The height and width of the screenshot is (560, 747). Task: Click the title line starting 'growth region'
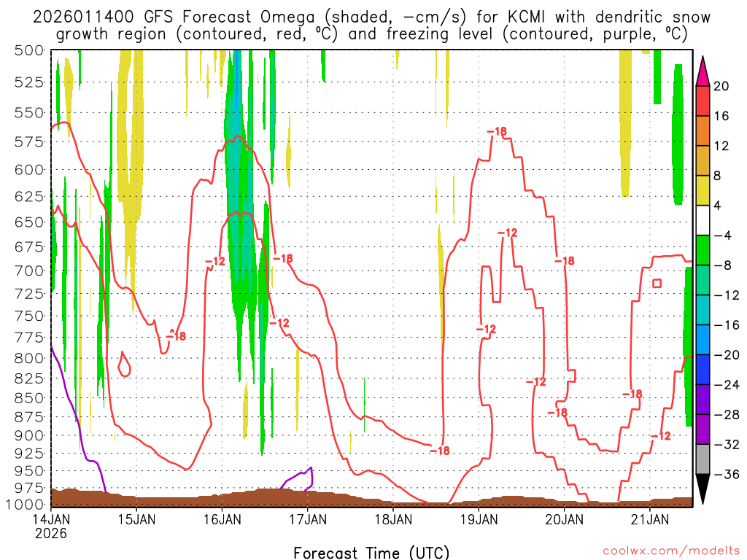pos(371,34)
